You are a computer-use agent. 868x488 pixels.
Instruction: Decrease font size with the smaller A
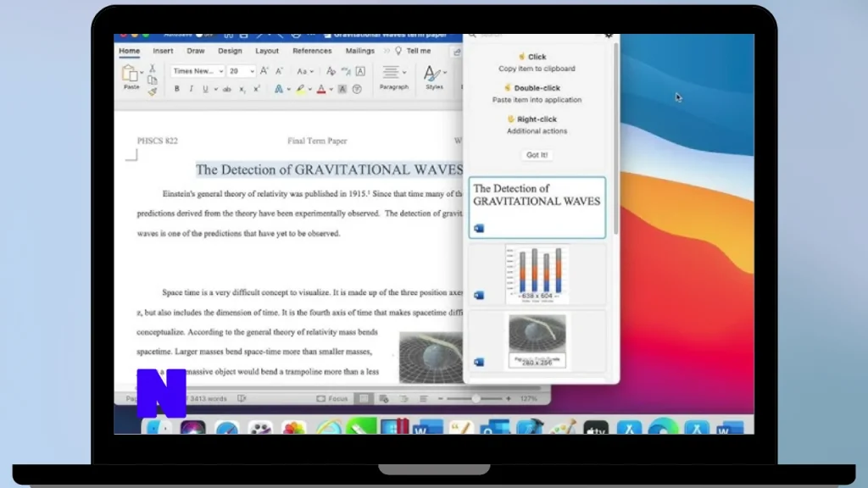tap(279, 71)
